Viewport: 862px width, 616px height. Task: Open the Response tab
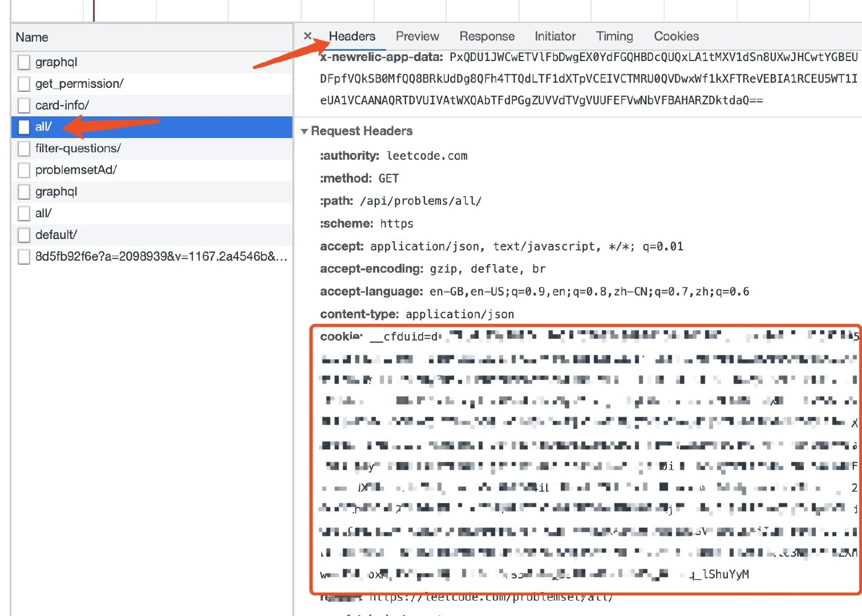[487, 36]
